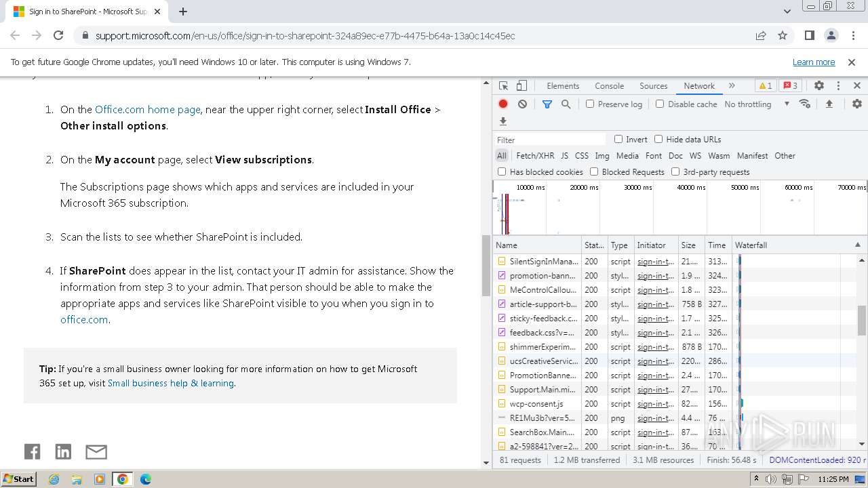Filter requests by JS type
This screenshot has height=488, width=868.
click(564, 155)
